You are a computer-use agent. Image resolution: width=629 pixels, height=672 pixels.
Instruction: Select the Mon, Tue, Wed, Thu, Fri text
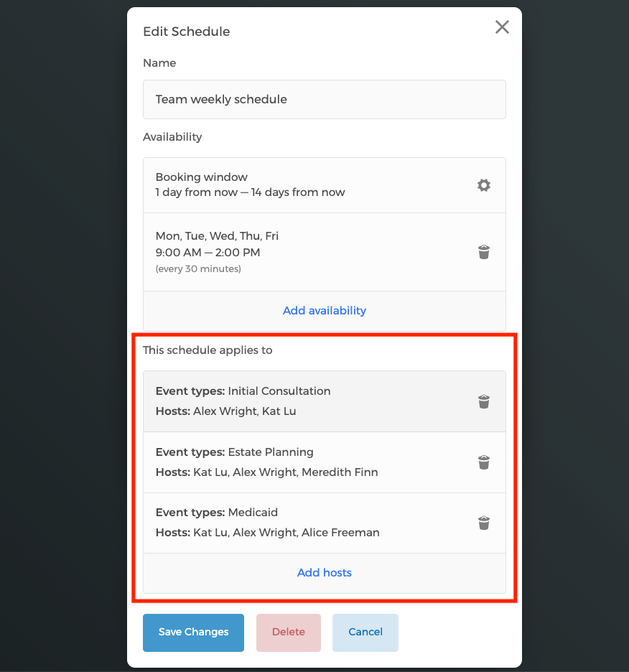coord(217,236)
